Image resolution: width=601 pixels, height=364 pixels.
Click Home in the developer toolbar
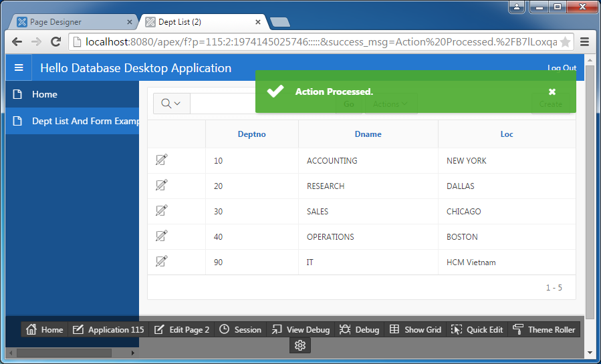45,329
